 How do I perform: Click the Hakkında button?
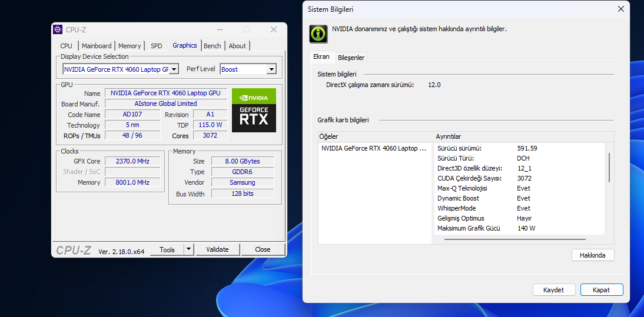click(x=593, y=255)
